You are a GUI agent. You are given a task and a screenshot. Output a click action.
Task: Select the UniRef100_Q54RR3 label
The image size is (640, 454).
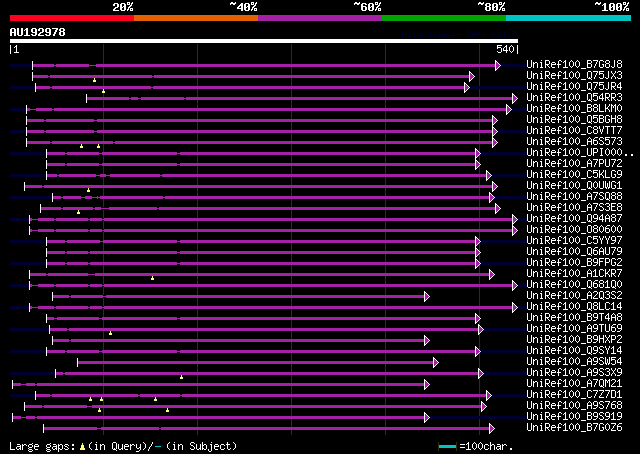coord(574,97)
